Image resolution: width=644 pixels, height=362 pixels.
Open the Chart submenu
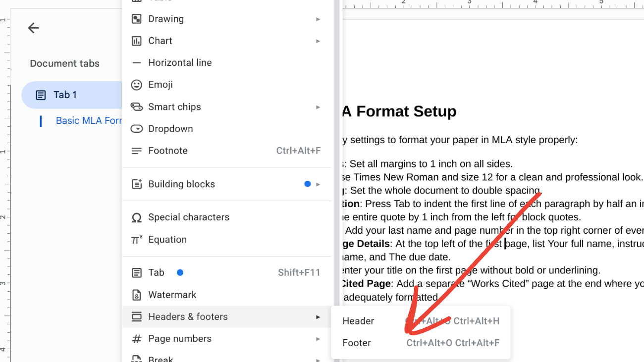(x=318, y=41)
